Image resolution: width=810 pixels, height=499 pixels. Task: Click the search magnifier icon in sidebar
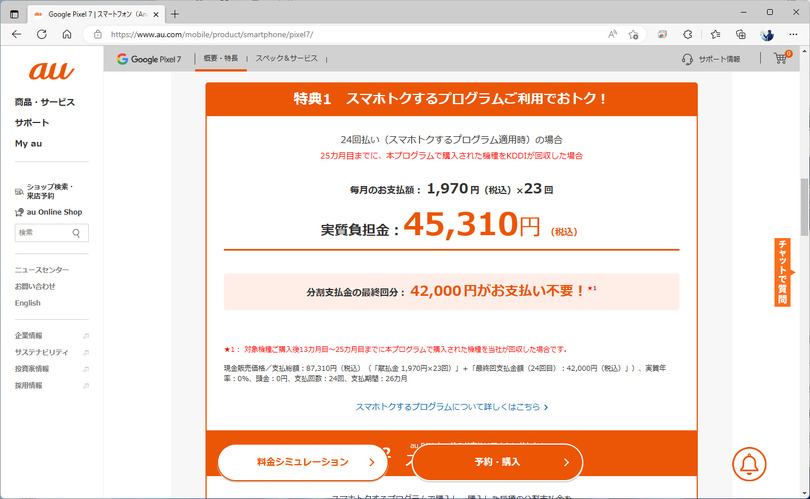pos(76,233)
